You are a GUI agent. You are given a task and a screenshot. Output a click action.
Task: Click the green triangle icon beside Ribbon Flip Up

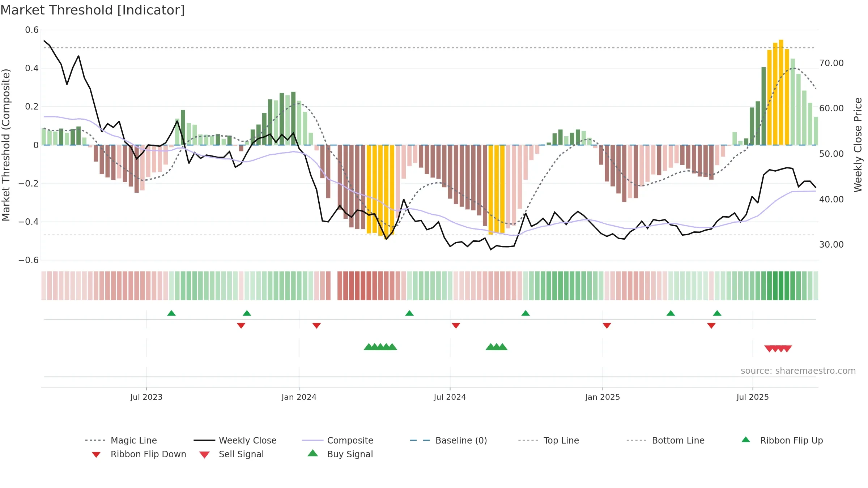pyautogui.click(x=746, y=440)
